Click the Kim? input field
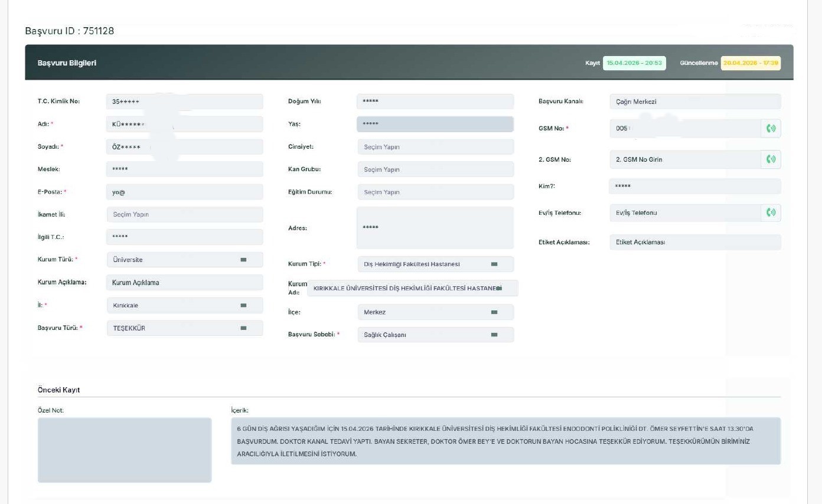The image size is (822, 504). (694, 186)
